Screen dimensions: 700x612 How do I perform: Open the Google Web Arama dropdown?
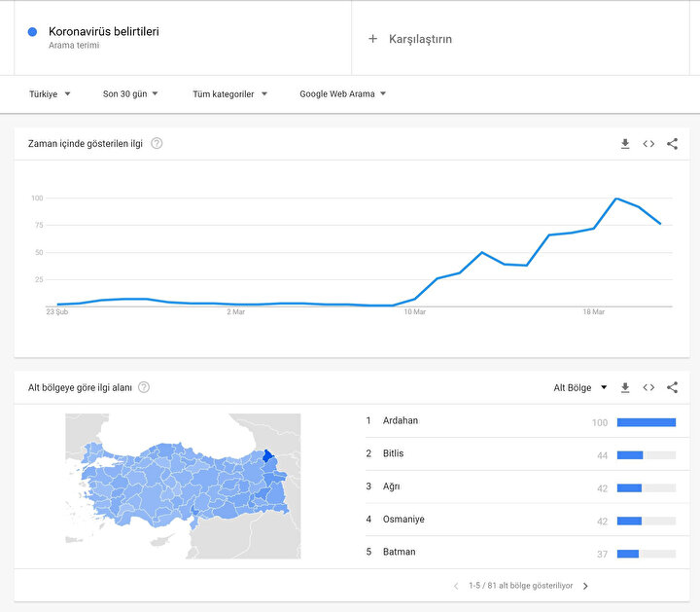(342, 94)
